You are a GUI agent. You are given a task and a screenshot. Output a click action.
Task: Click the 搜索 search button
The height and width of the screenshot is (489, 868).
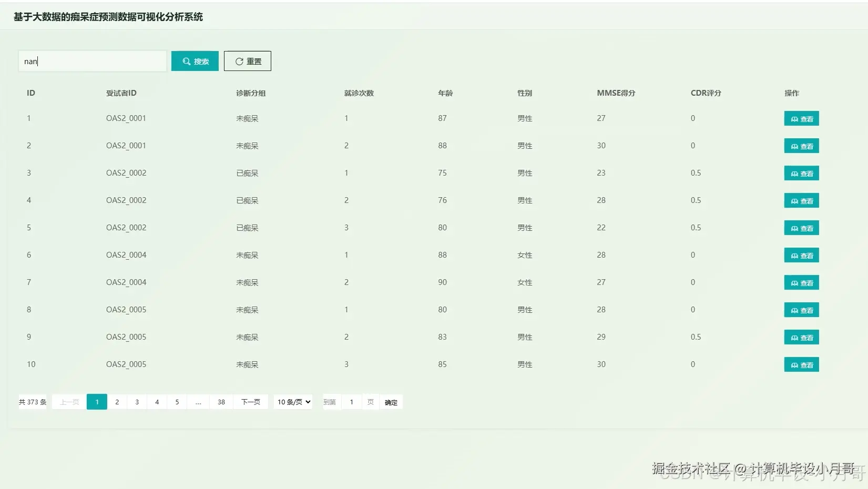click(195, 61)
